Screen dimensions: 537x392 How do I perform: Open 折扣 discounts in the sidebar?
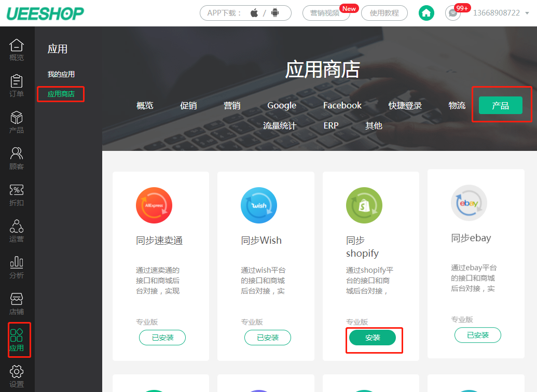click(17, 195)
